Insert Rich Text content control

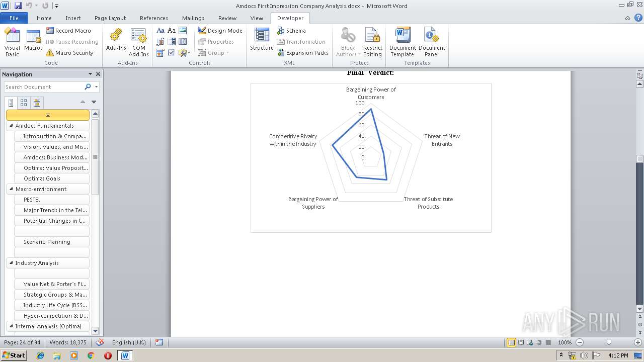160,31
